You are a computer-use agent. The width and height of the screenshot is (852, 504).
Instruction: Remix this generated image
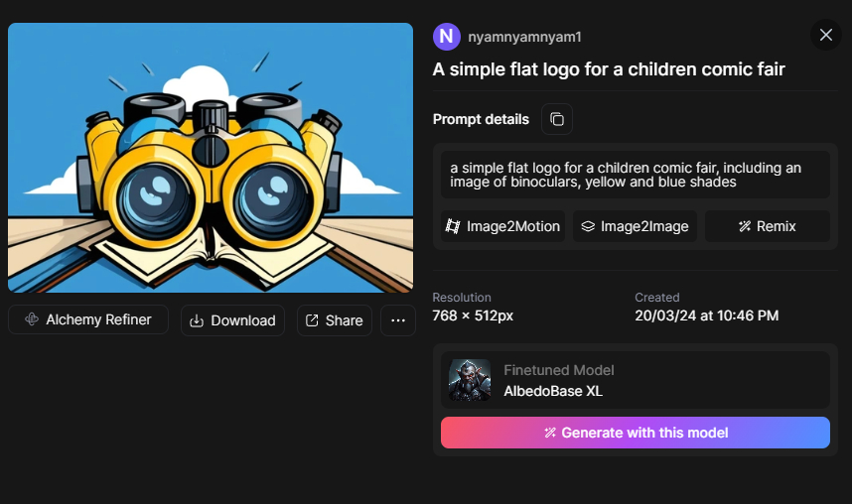[767, 226]
